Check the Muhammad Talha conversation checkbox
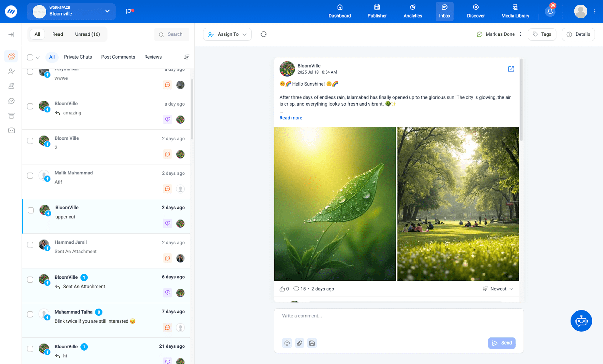 30,314
